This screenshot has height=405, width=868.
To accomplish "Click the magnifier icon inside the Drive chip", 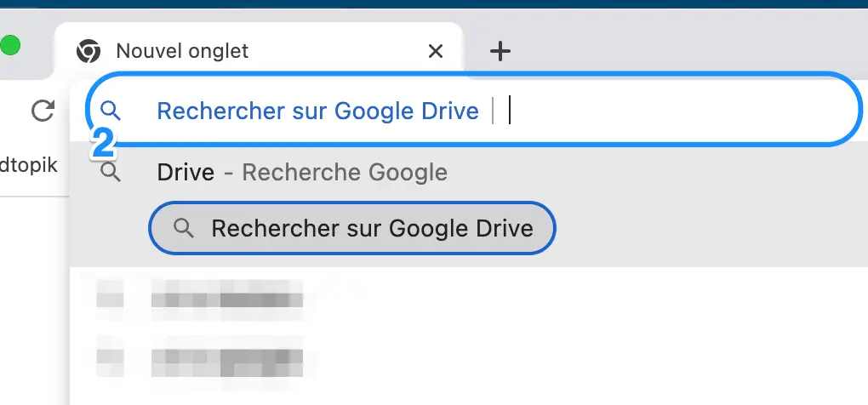I will (x=184, y=228).
